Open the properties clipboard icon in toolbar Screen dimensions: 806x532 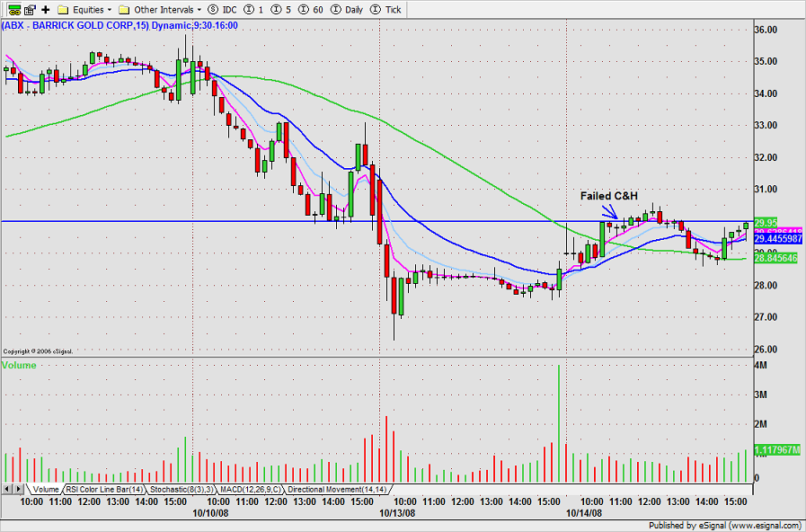pos(30,9)
